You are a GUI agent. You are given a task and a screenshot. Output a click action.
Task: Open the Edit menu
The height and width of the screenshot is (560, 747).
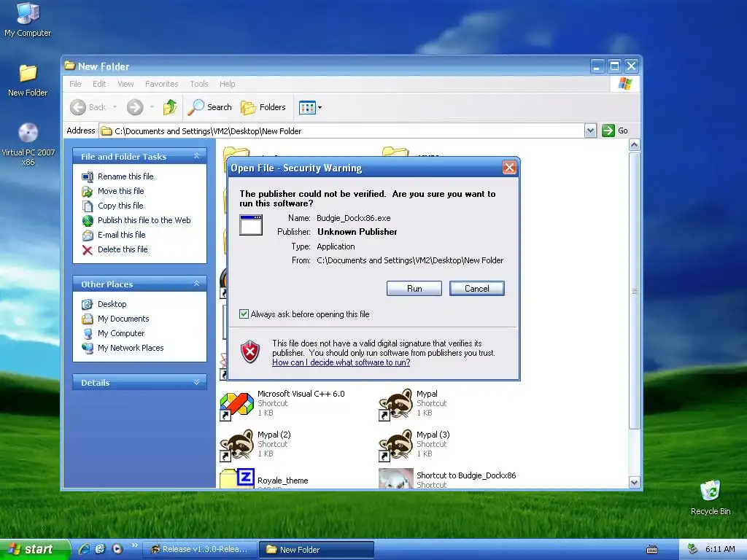pos(99,84)
